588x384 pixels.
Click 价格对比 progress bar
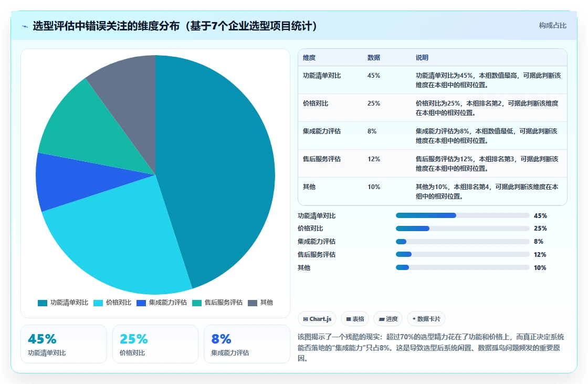pos(463,229)
